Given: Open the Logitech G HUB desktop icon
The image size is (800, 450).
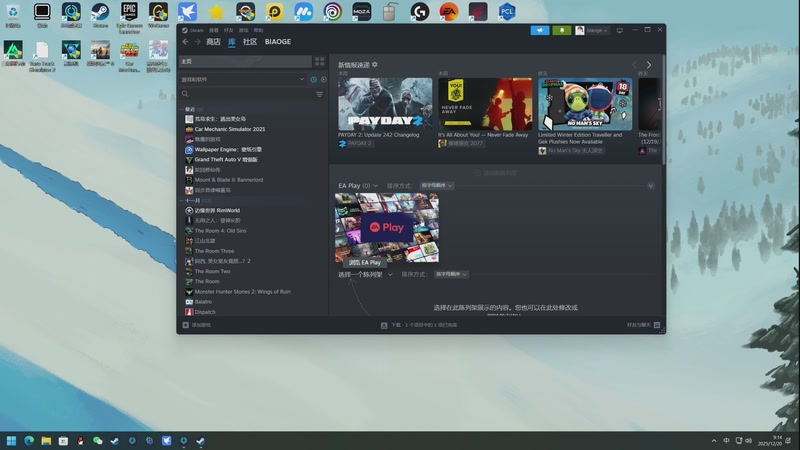Looking at the screenshot, I should [x=420, y=12].
